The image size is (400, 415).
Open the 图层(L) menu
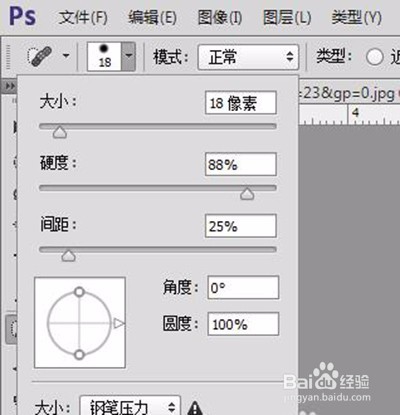287,18
